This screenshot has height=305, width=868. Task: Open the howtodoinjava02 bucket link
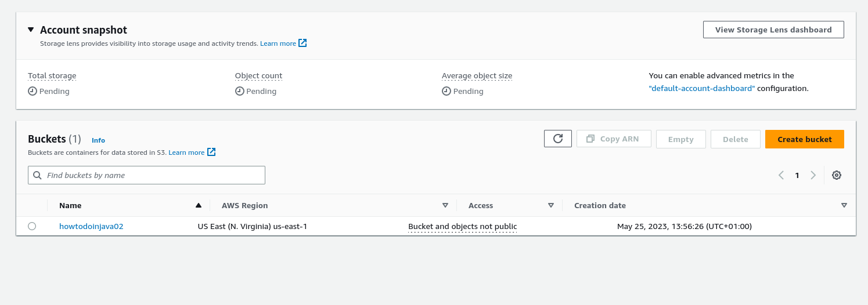tap(91, 226)
